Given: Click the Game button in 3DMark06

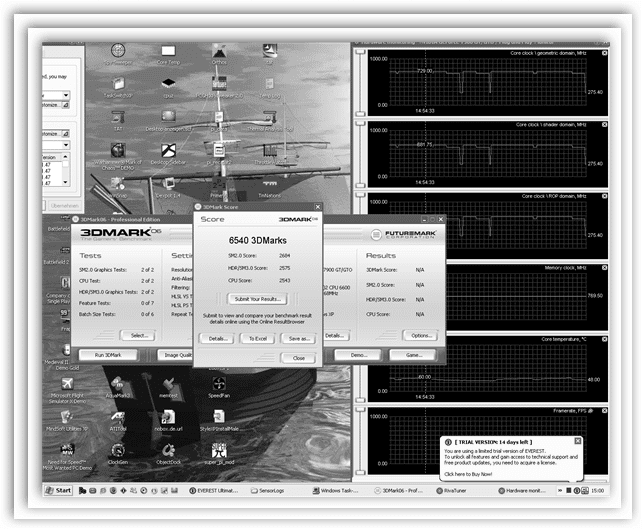Looking at the screenshot, I should pyautogui.click(x=413, y=355).
